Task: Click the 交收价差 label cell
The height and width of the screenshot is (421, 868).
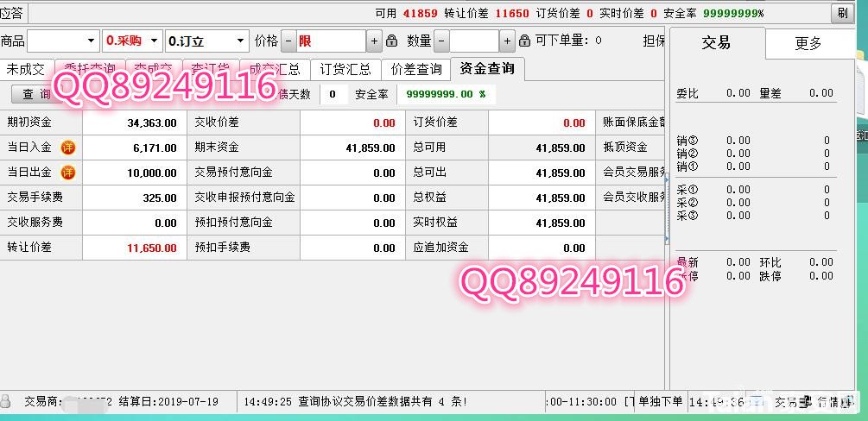Action: [x=244, y=123]
